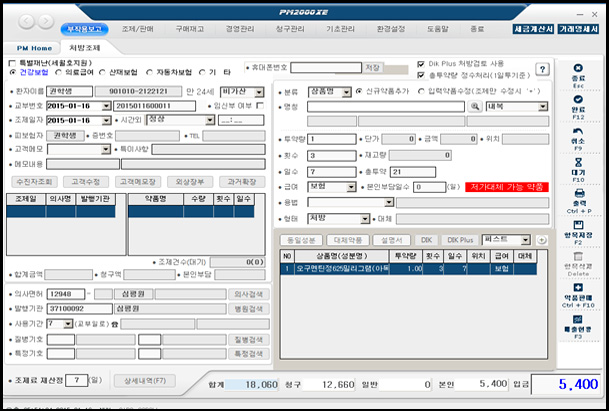
Task: Select the 자동차보험 radio button
Action: point(150,72)
